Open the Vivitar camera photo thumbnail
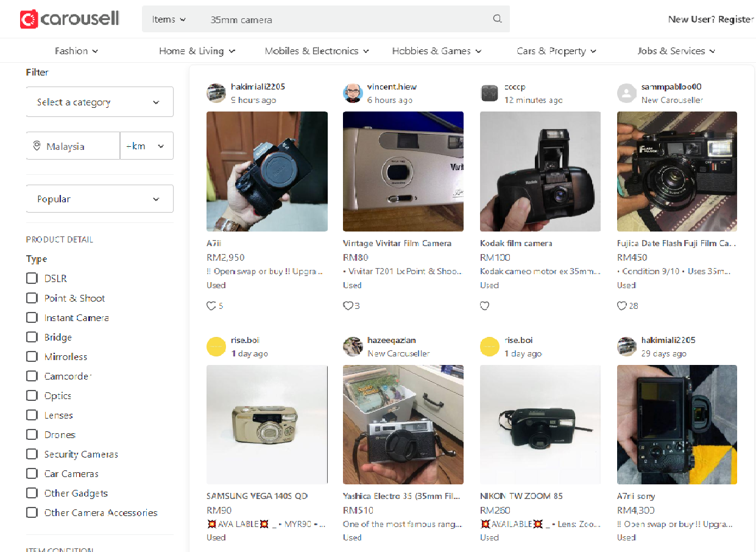756x552 pixels. coord(403,171)
